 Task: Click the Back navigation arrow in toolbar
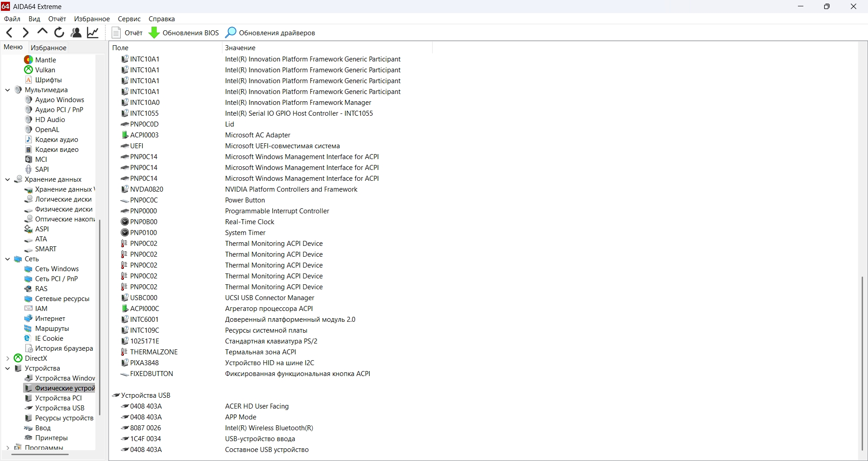9,33
